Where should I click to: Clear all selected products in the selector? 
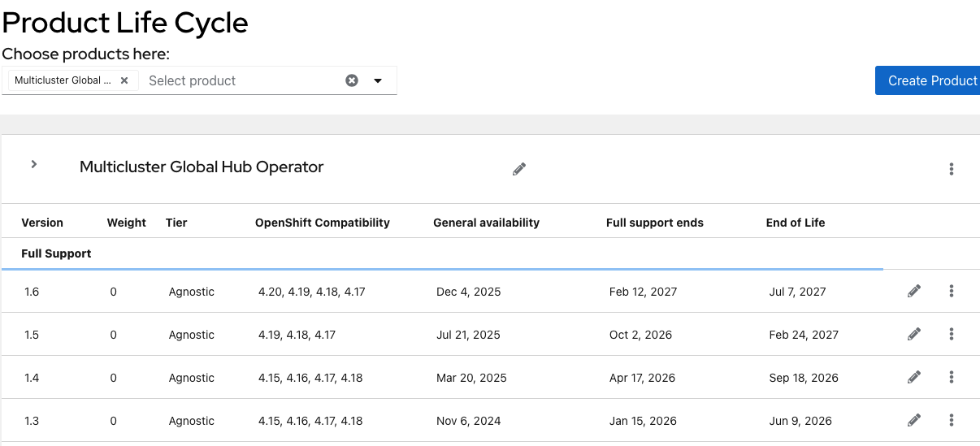tap(352, 80)
